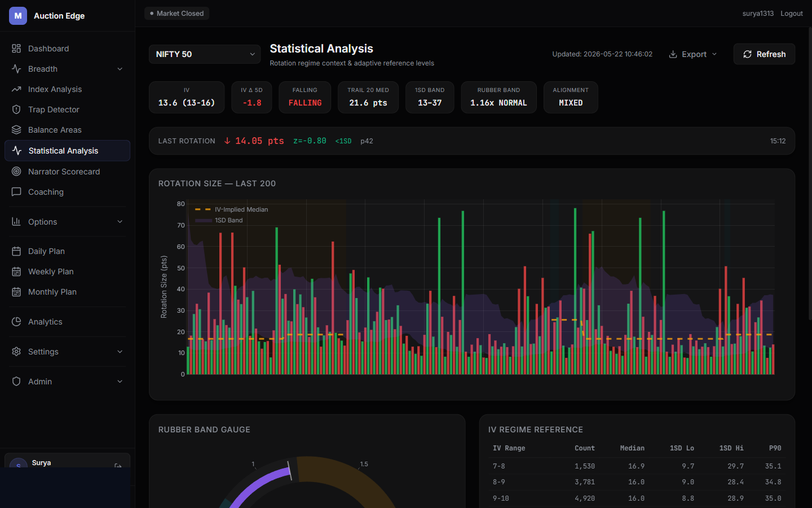
Task: Toggle IV-Implied Median legend entry
Action: pos(232,209)
